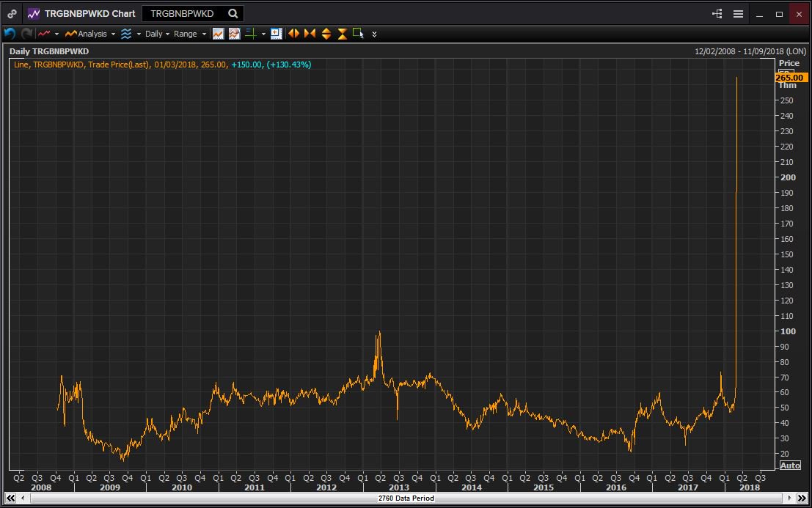
Task: Click the link chain icon in title bar
Action: (x=12, y=14)
